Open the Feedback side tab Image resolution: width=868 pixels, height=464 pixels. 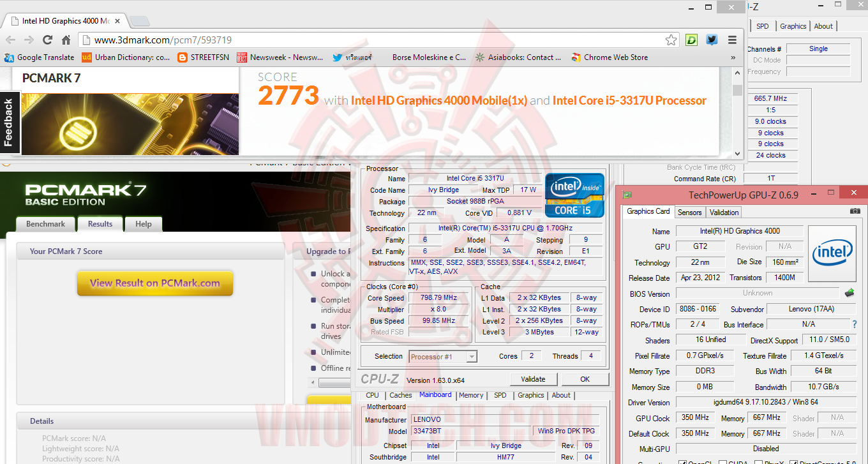pyautogui.click(x=9, y=123)
